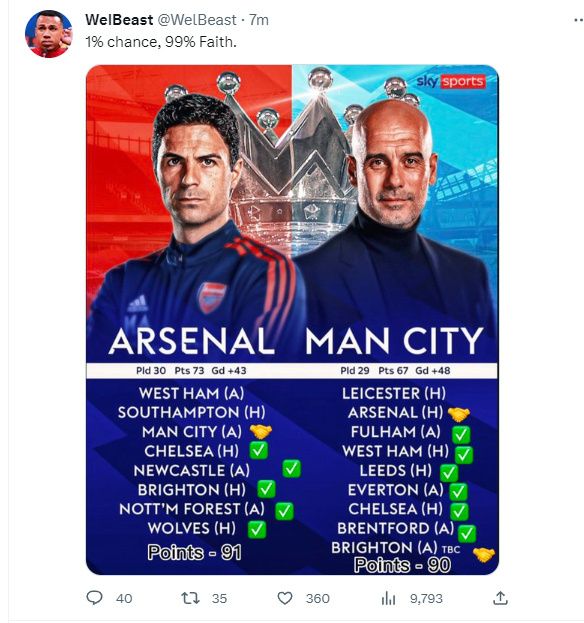The image size is (584, 623).
Task: Click the green checkmark beside Chelsea (H) under Arsenal
Action: point(258,450)
